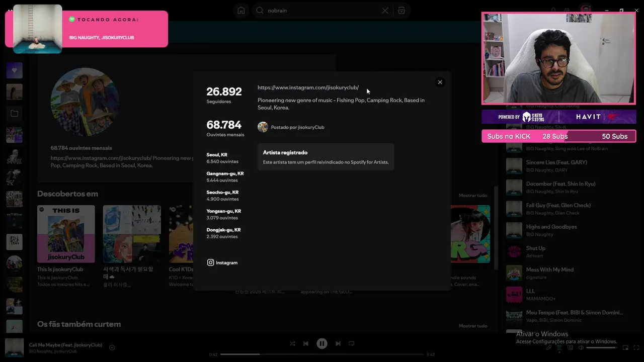
Task: Toggle repeat in the player bar
Action: 352,343
